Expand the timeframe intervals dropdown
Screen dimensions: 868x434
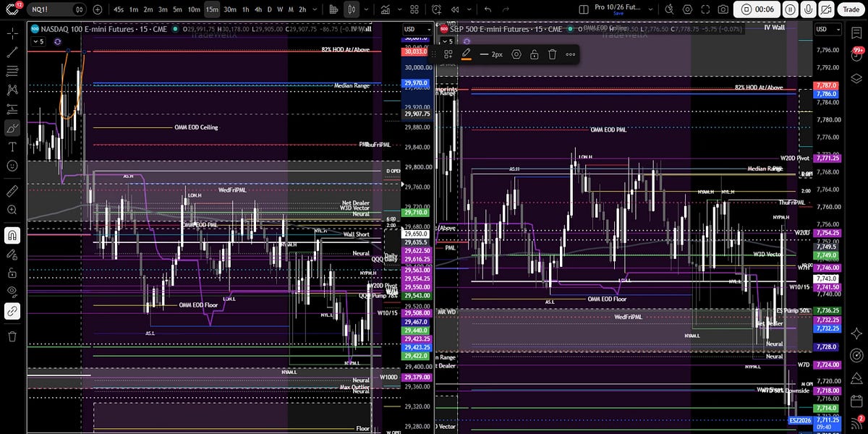[315, 9]
